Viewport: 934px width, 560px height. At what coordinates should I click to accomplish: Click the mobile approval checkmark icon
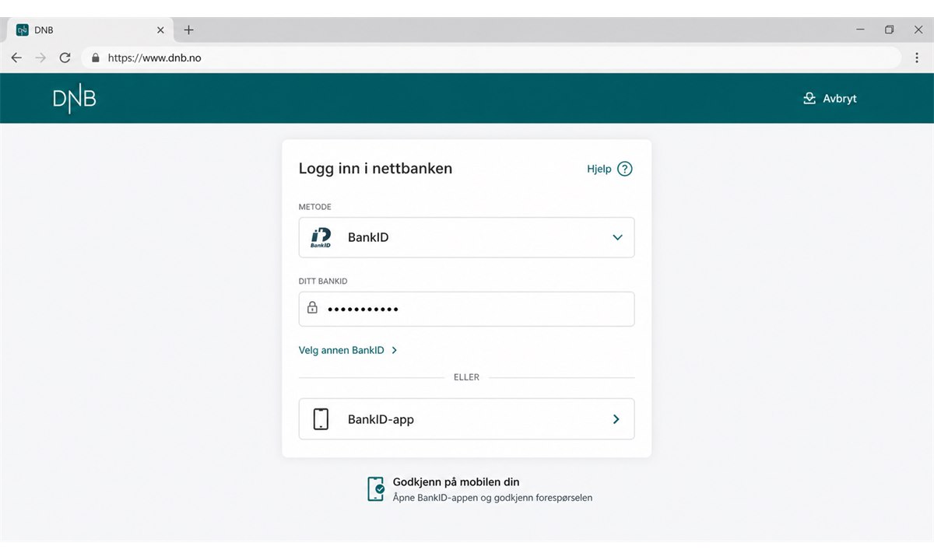[x=376, y=489]
